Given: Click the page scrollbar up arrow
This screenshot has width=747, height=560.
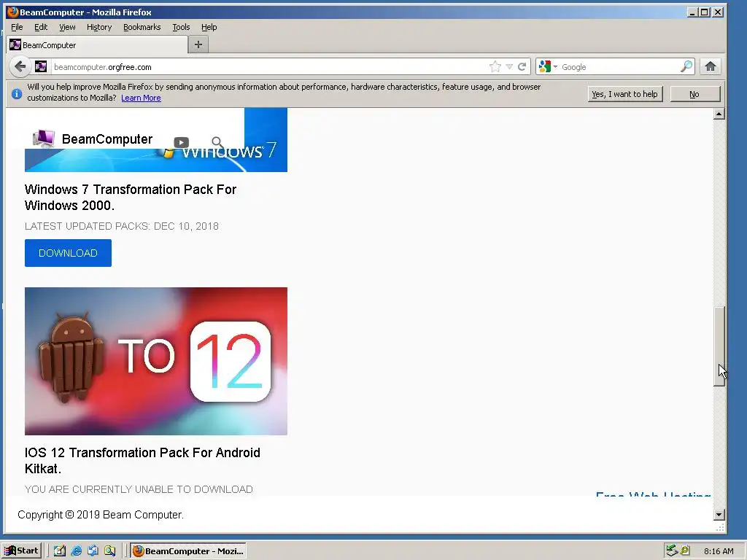Looking at the screenshot, I should tap(719, 113).
